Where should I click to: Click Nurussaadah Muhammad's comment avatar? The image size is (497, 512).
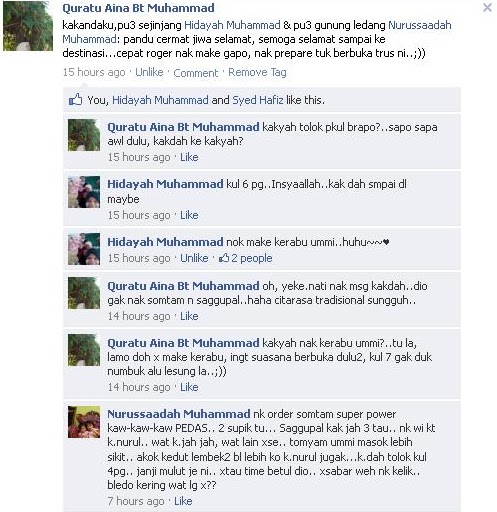pos(84,422)
